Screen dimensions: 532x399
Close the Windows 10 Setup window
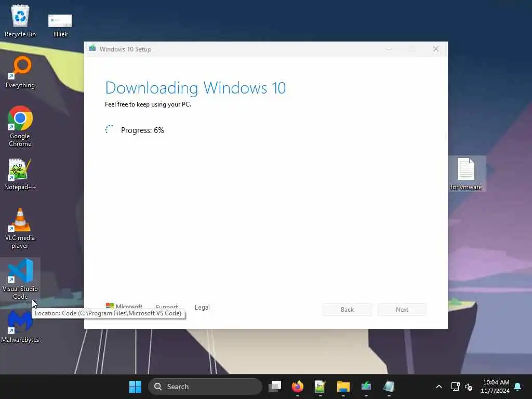tap(436, 49)
